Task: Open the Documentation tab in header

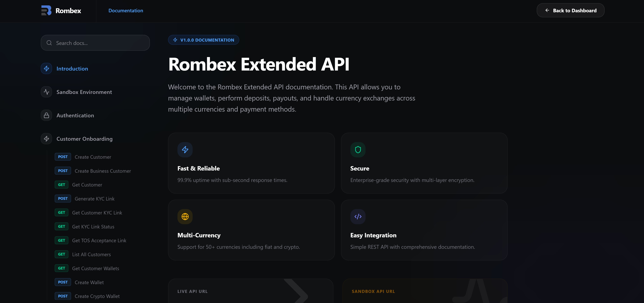Action: coord(126,10)
